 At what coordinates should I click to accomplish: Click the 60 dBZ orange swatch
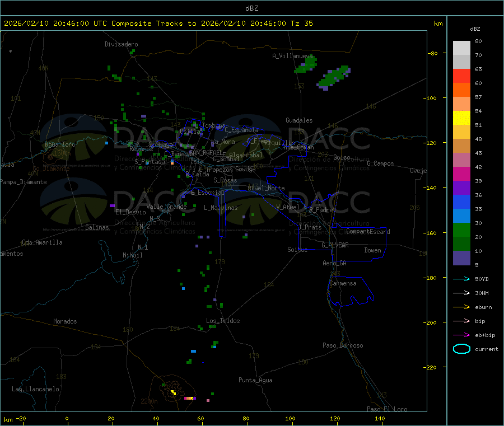click(x=461, y=90)
